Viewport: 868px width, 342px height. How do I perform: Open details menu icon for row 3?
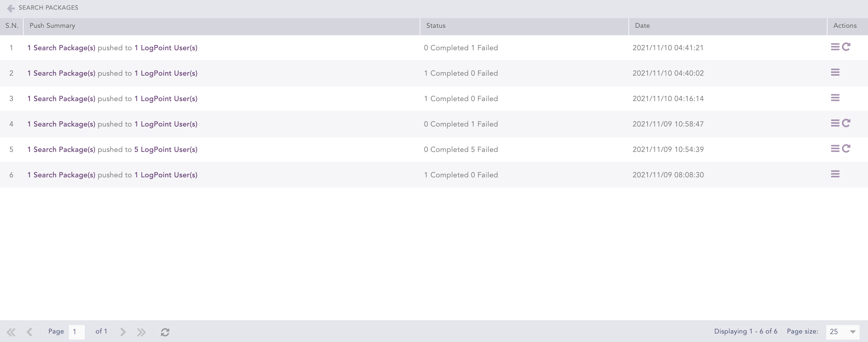pos(835,98)
